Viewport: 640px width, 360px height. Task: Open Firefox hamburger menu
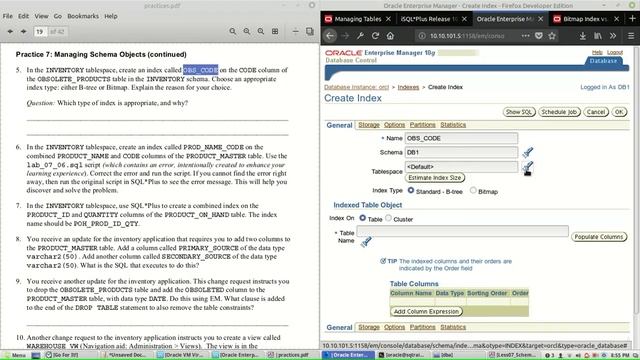pyautogui.click(x=631, y=36)
